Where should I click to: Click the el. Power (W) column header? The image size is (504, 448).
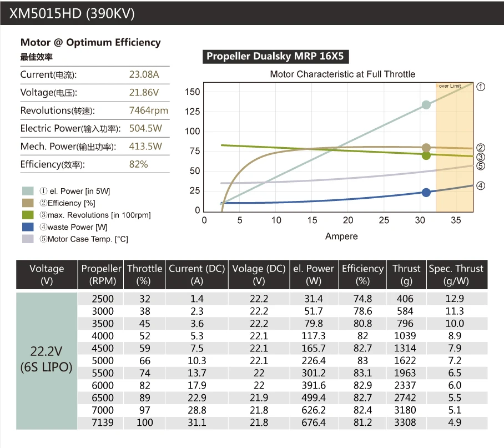314,275
